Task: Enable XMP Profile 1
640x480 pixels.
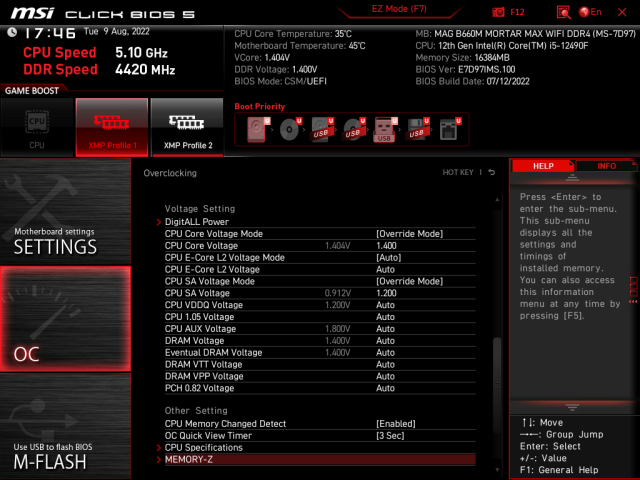Action: pos(112,127)
